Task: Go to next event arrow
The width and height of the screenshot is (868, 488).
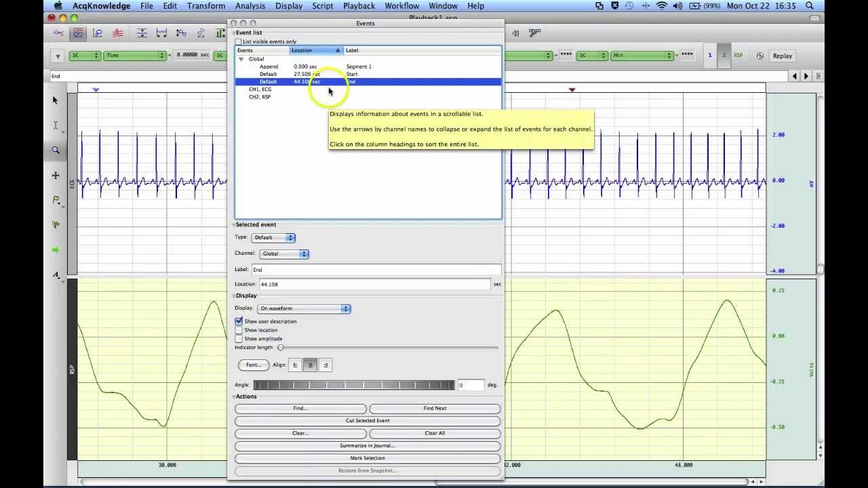Action: [806, 76]
